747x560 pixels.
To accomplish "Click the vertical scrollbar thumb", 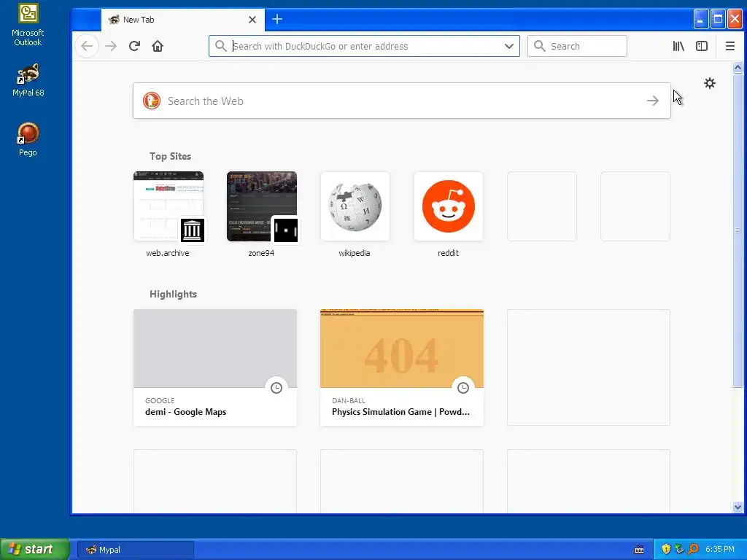I will (738, 230).
